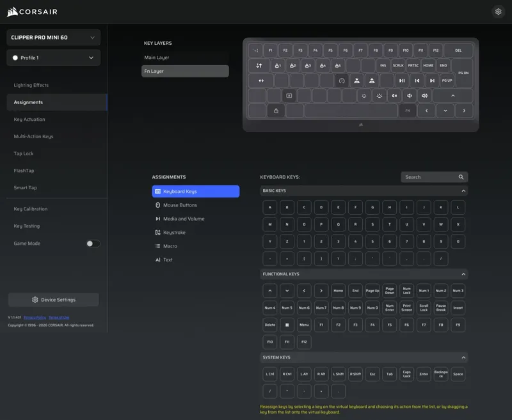Collapse the Functional Keys section
512x420 pixels.
click(x=463, y=274)
